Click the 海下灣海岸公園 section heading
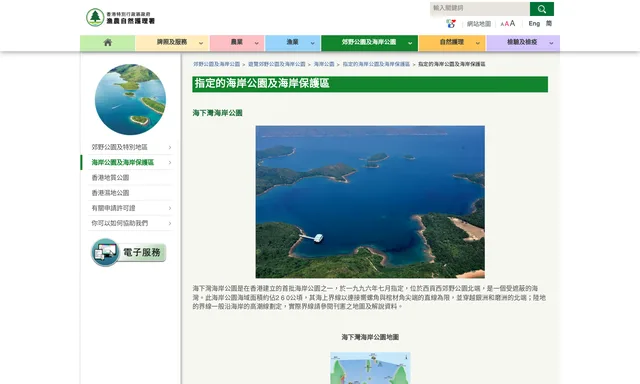This screenshot has width=640, height=384. point(218,113)
